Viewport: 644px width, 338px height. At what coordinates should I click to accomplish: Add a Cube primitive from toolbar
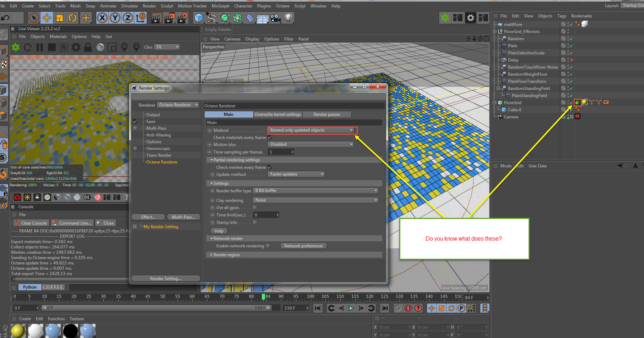click(x=199, y=18)
